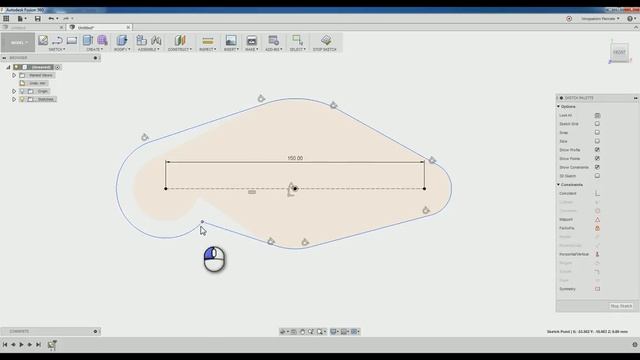The image size is (640, 360).
Task: Click the Midpoint constraint triangle icon
Action: click(597, 220)
